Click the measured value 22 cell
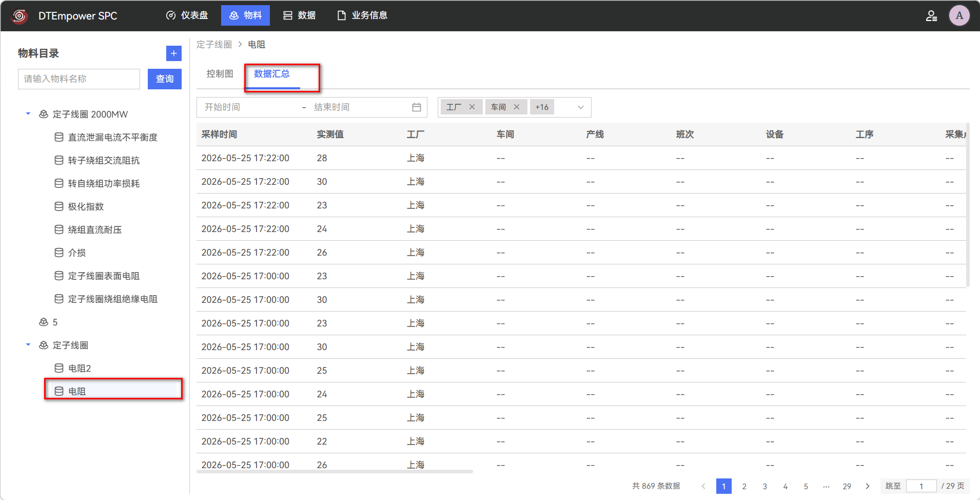 [322, 441]
